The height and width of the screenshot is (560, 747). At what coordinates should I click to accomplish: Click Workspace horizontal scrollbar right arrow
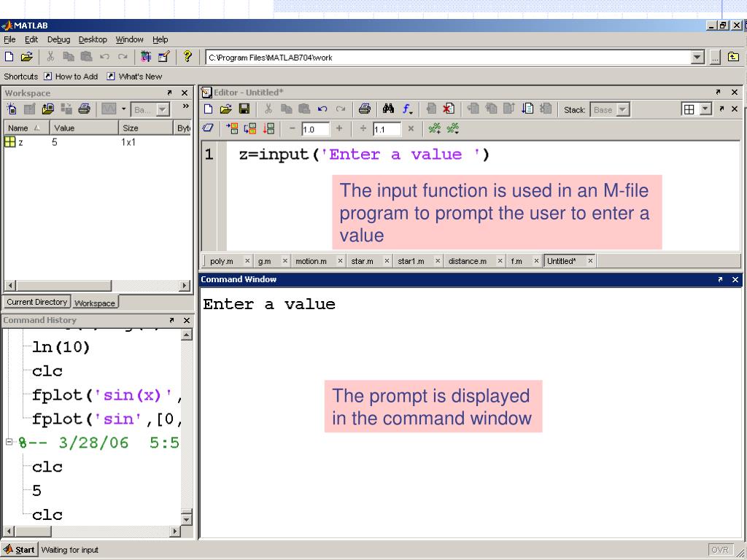click(185, 286)
